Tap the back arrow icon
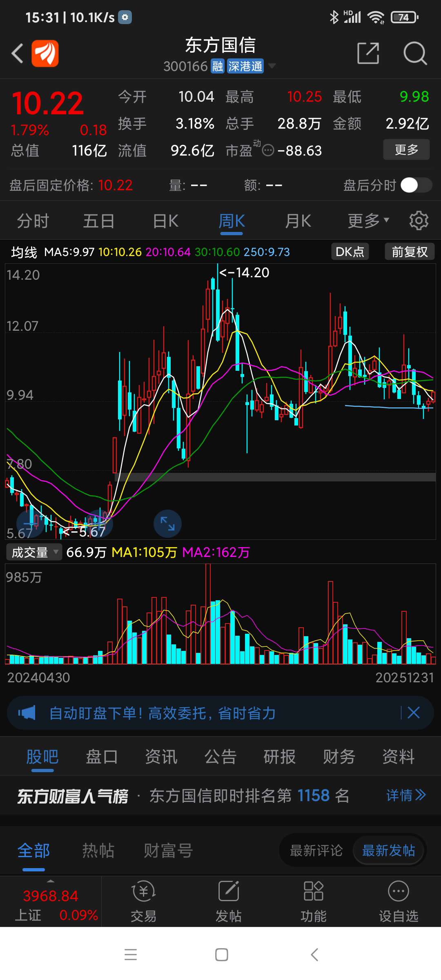Screen dimensions: 441x980 [x=17, y=53]
